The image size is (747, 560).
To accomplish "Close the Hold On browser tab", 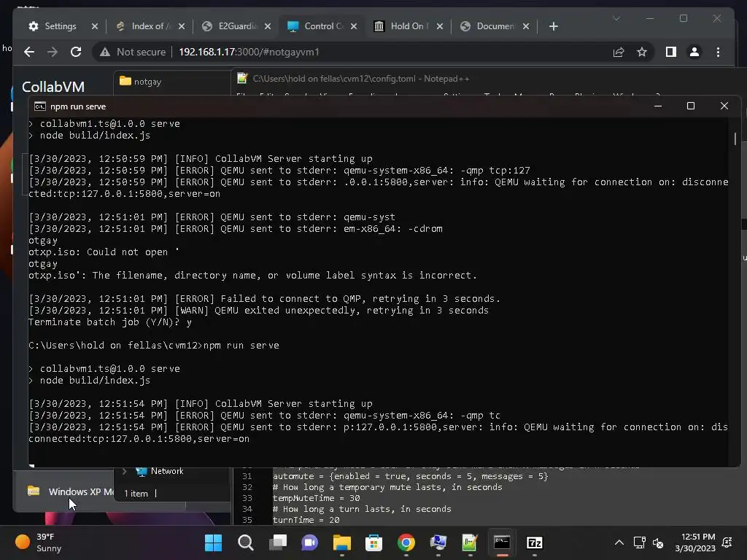I will click(440, 26).
